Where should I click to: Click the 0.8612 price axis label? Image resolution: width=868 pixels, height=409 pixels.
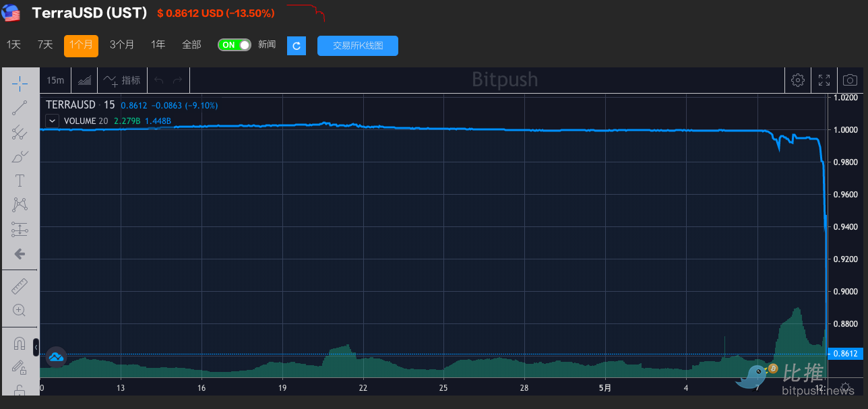coord(845,353)
